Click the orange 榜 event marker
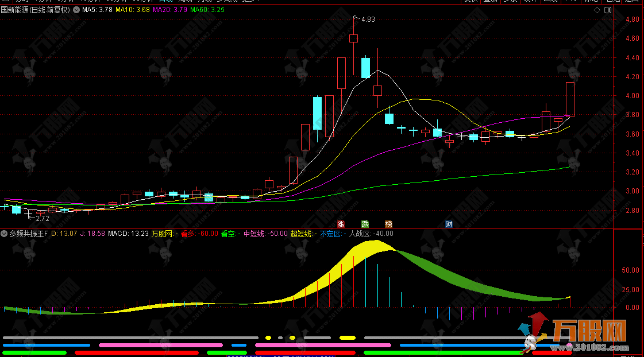 tap(389, 224)
